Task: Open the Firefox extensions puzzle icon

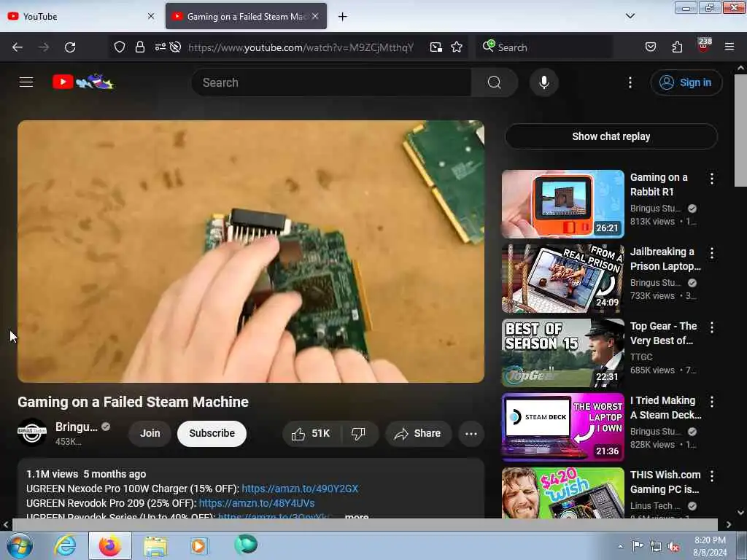Action: [x=677, y=47]
